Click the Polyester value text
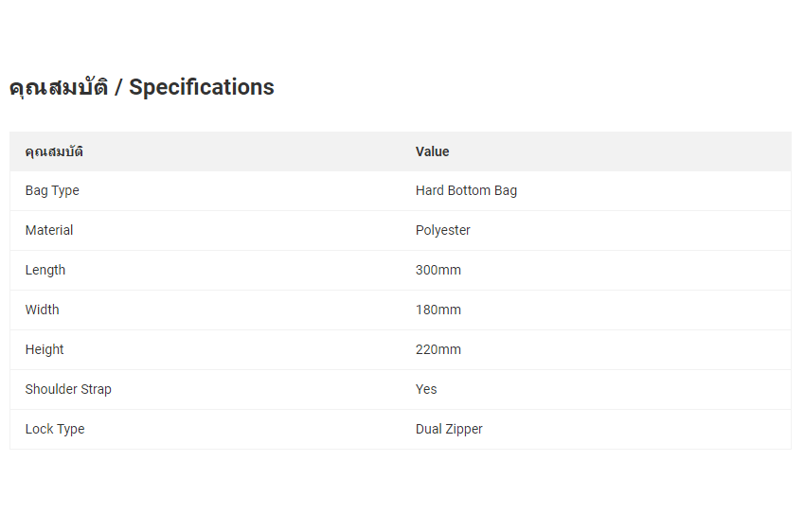 click(x=442, y=231)
